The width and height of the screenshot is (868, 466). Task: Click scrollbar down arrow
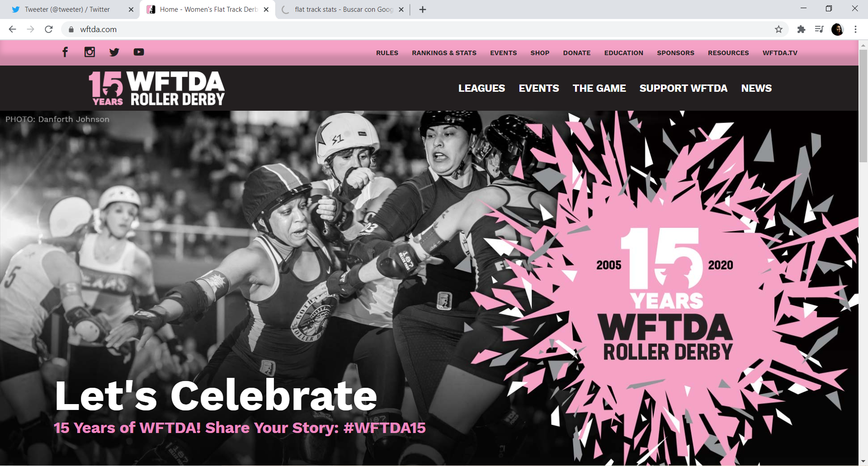tap(863, 461)
